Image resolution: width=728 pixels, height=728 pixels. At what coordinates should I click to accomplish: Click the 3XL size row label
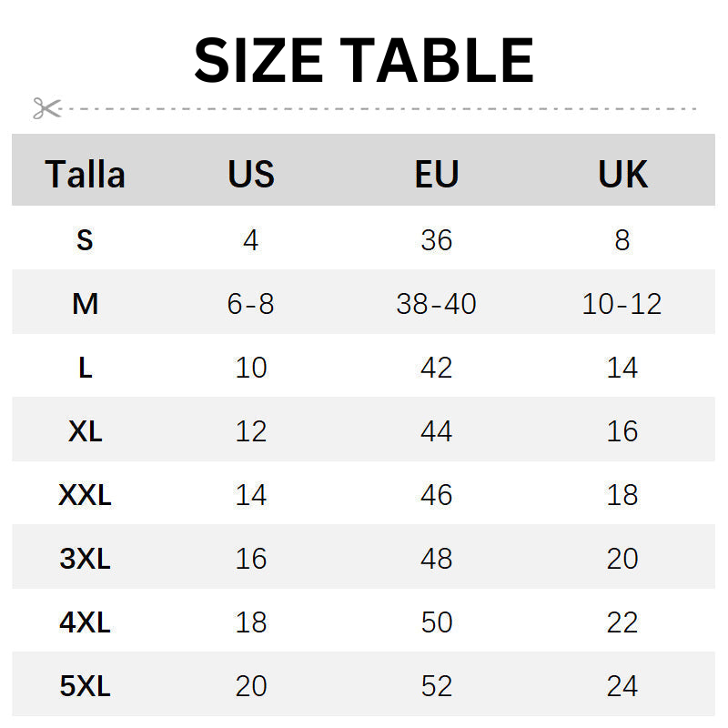pos(85,559)
